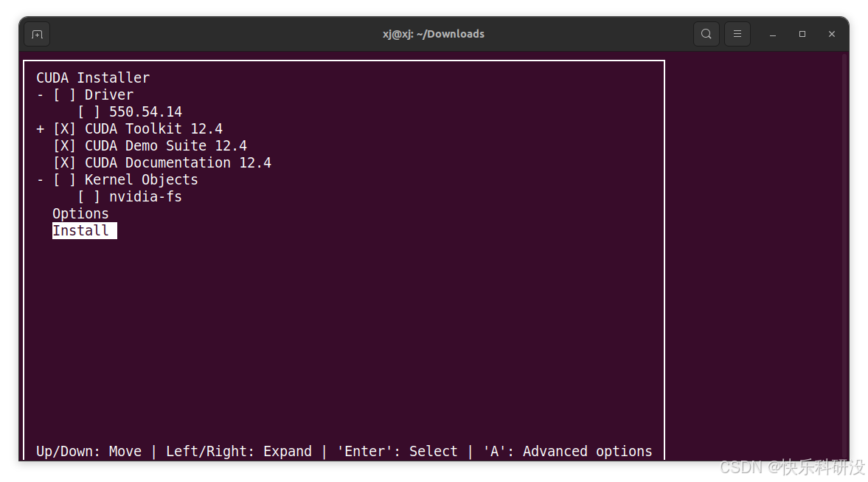Viewport: 868px width, 482px height.
Task: Toggle the Kernel Objects checkbox
Action: coord(64,180)
